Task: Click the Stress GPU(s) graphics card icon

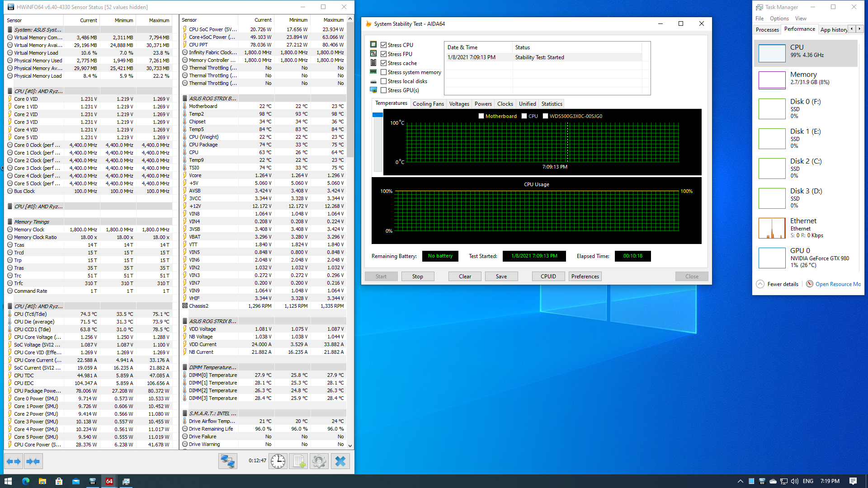Action: (373, 90)
